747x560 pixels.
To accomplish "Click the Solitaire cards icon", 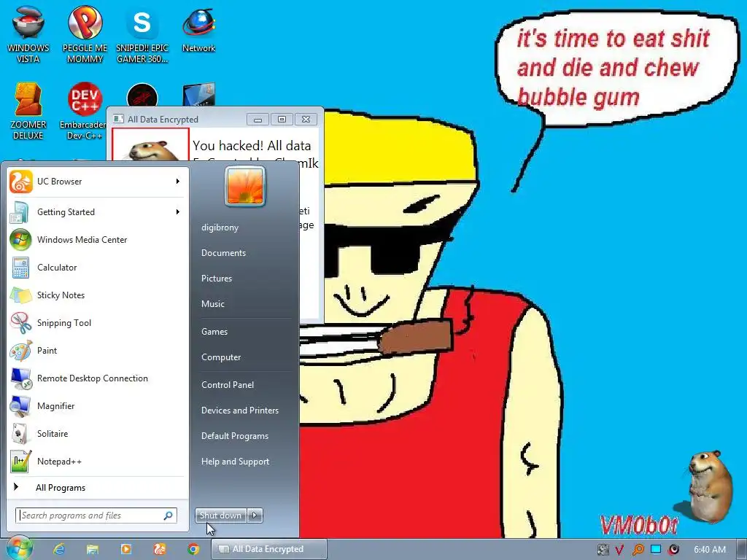I will [x=20, y=434].
